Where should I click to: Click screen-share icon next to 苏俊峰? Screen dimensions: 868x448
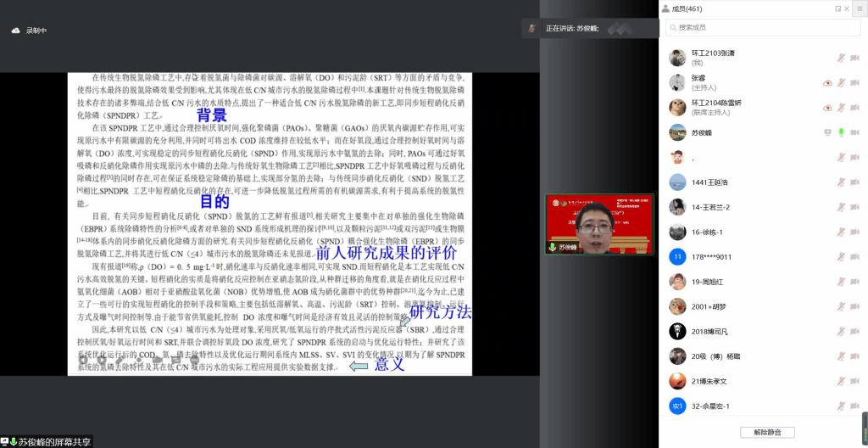(x=827, y=132)
